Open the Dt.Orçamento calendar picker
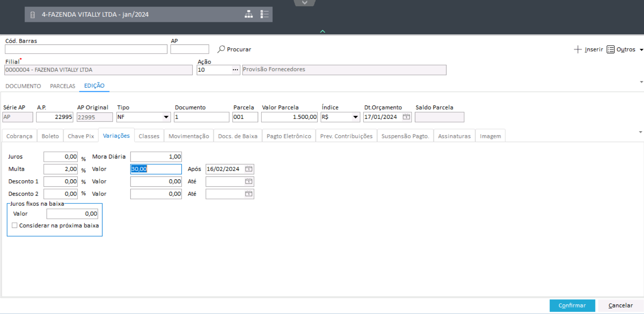 406,117
